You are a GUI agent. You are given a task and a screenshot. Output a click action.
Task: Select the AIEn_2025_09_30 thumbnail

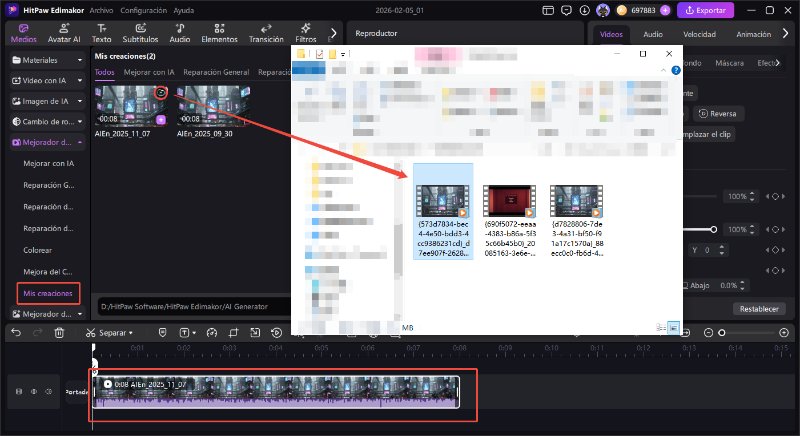click(x=213, y=106)
